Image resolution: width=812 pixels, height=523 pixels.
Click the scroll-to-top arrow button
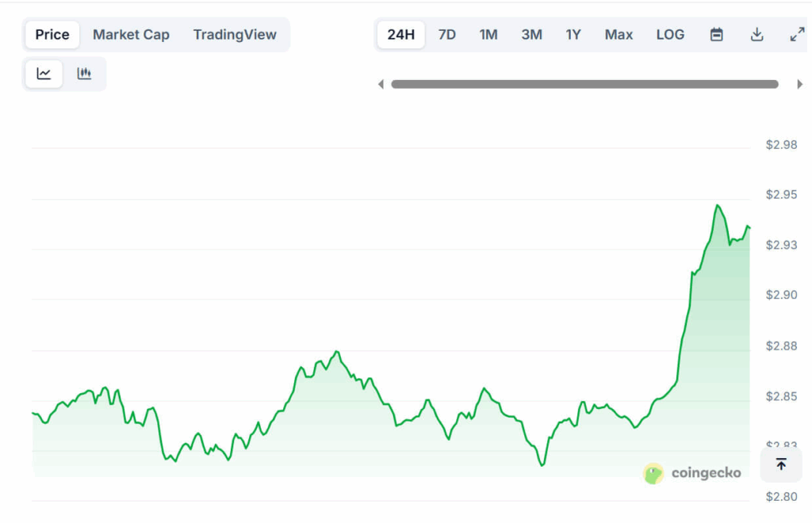[781, 464]
